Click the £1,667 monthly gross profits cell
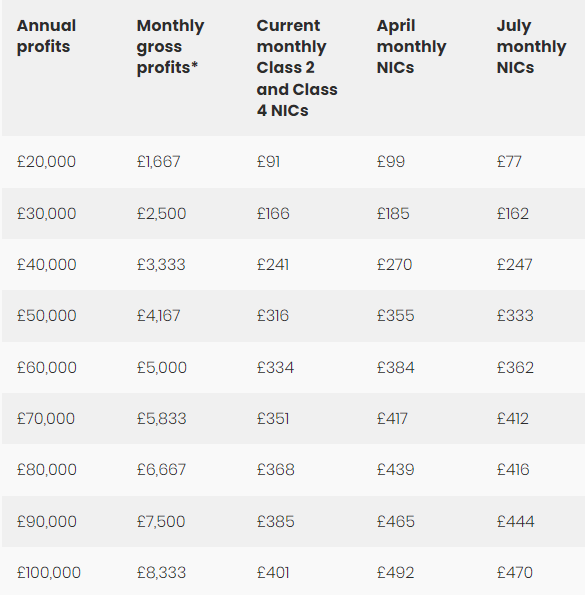Screen dimensions: 585x595 159,162
